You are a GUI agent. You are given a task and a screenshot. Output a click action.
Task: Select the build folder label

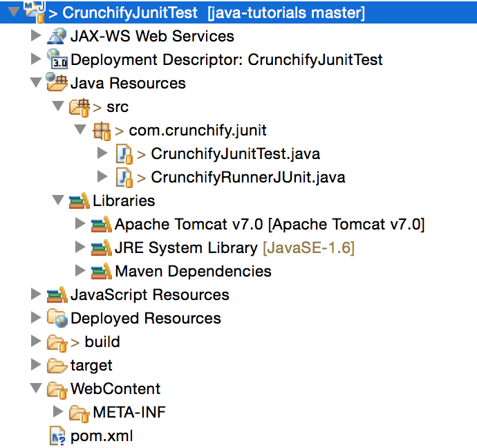[102, 342]
